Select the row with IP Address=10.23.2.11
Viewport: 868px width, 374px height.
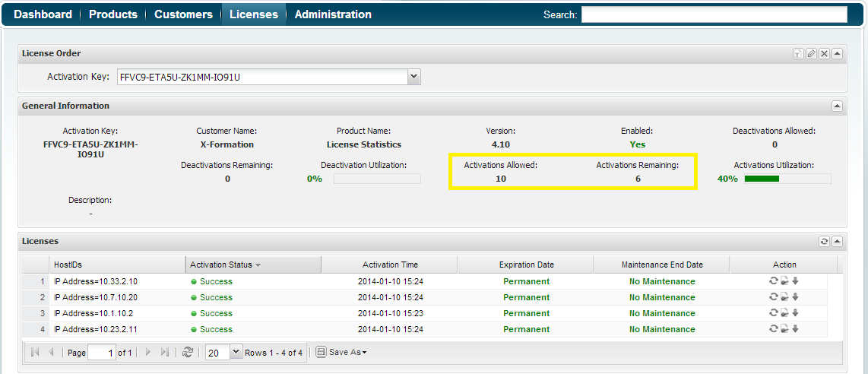click(425, 329)
